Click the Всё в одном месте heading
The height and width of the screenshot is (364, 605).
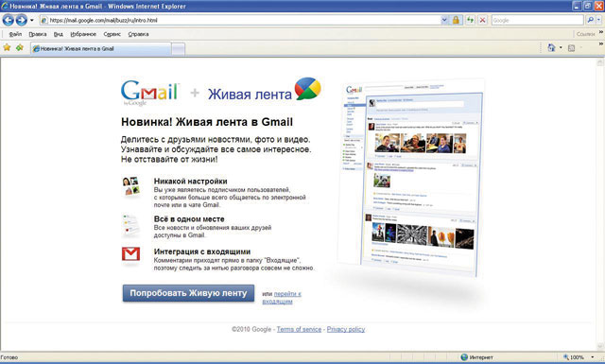point(189,218)
